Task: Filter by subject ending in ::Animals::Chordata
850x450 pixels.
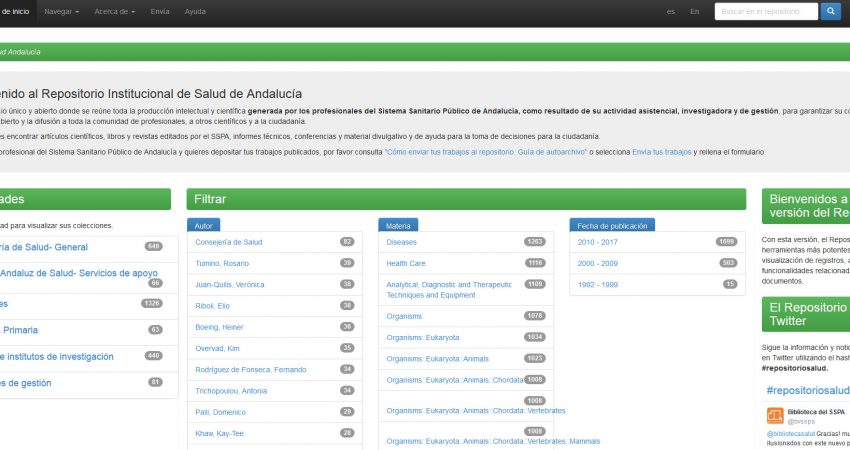Action: pos(455,380)
